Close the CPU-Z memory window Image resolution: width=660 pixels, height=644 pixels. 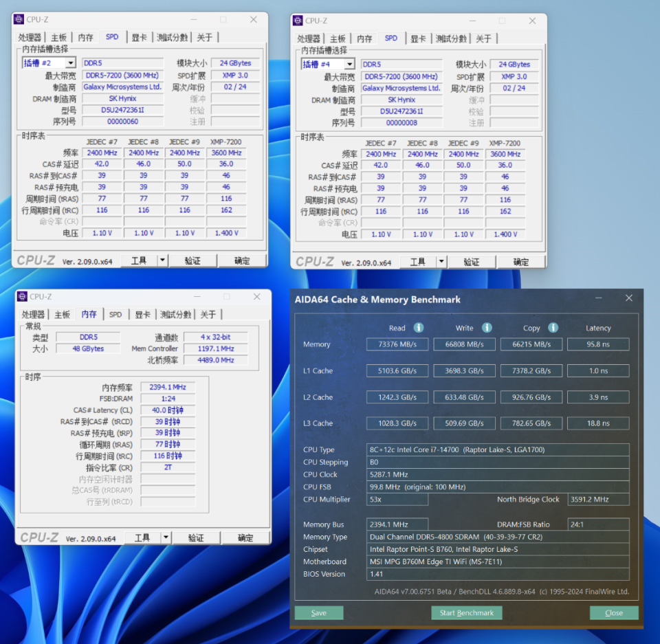click(256, 296)
